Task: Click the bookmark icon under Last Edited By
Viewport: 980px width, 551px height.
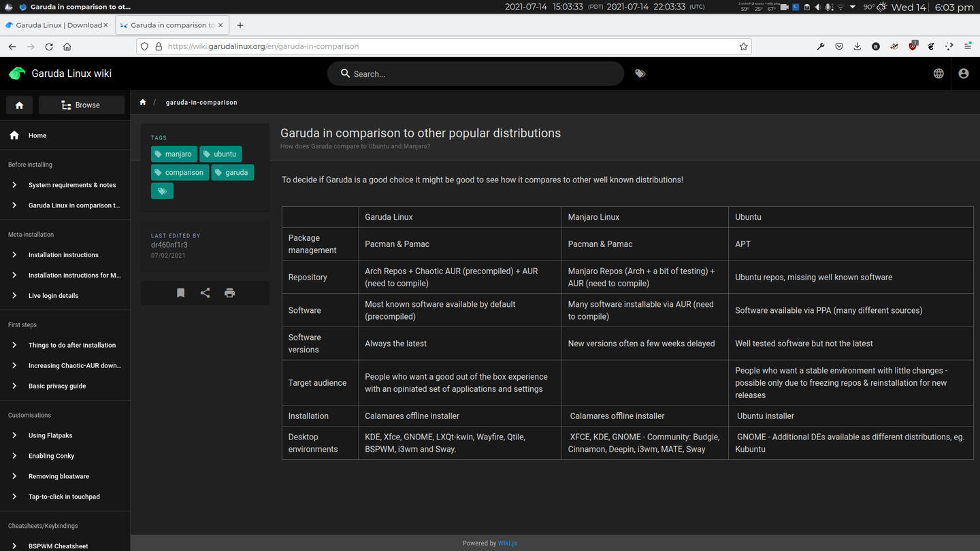Action: click(x=180, y=293)
